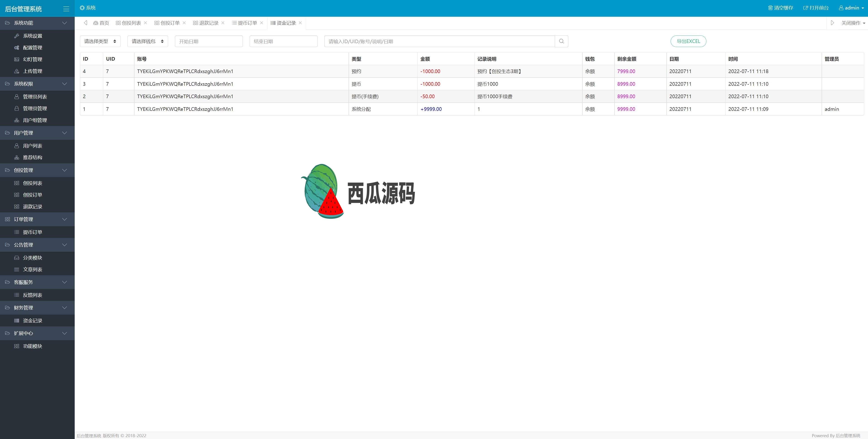Collapse the 订单管理 sidebar group

37,219
